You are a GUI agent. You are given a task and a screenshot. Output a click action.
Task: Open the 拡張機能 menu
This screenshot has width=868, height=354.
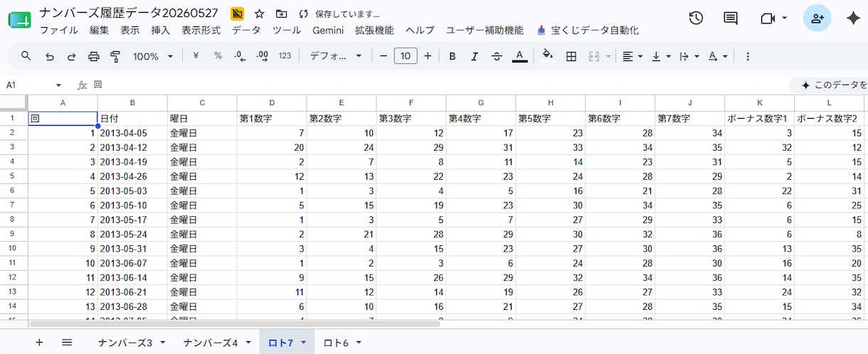(x=374, y=30)
